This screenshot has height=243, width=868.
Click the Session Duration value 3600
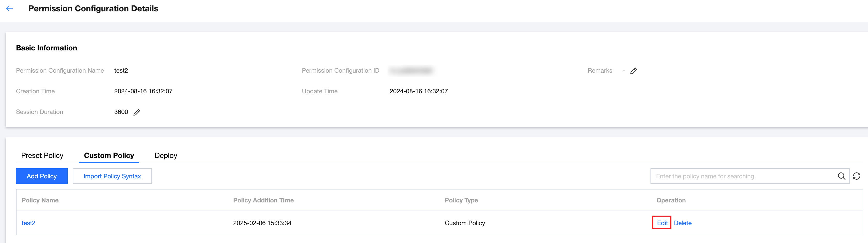121,112
